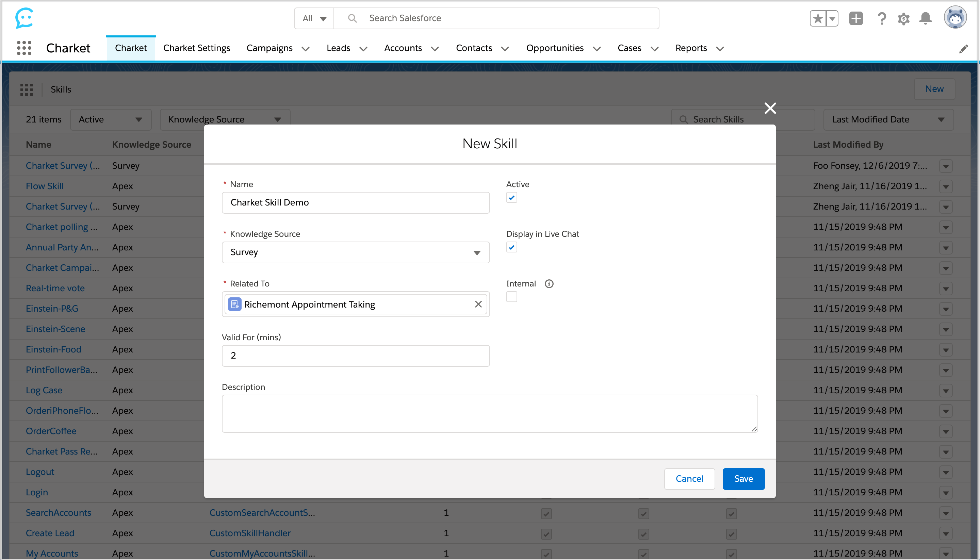Image resolution: width=980 pixels, height=560 pixels.
Task: Click the edit navigation pencil icon
Action: (x=963, y=49)
